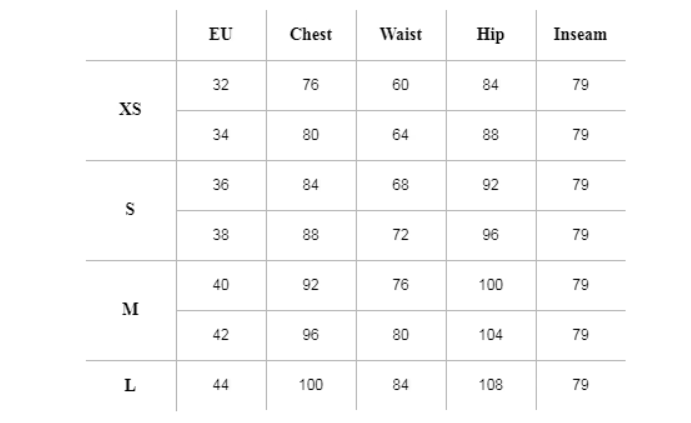The width and height of the screenshot is (691, 423).
Task: Select the Inseam column header
Action: tap(580, 35)
